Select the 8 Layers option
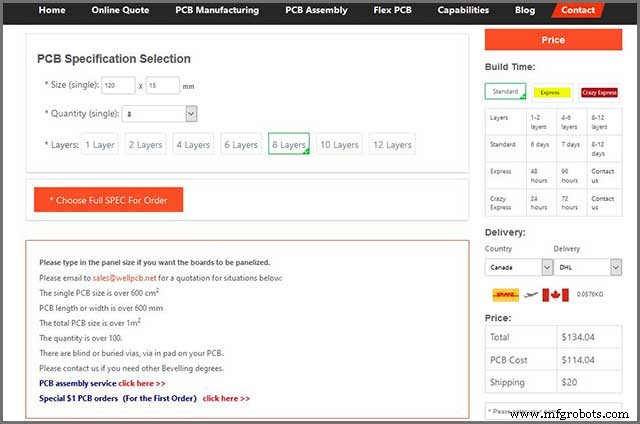640x424 pixels. (x=289, y=145)
